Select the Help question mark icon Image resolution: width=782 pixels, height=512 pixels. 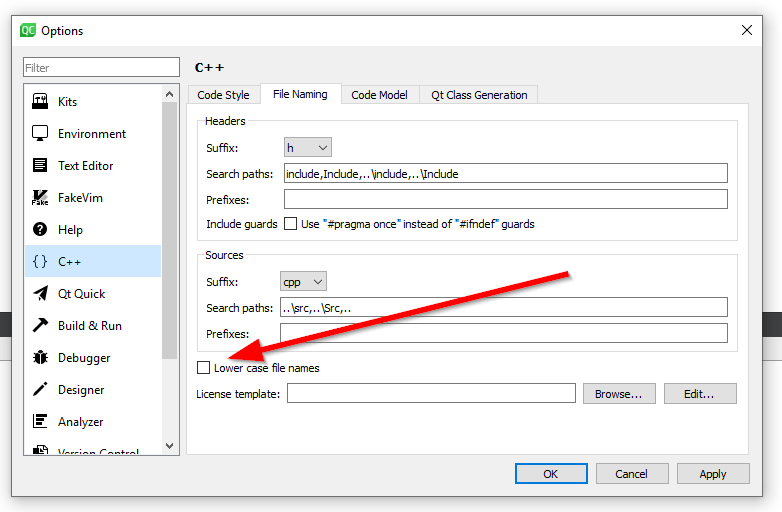[40, 230]
